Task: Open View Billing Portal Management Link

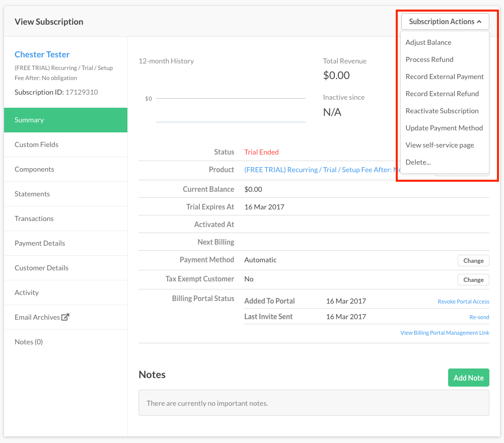Action: pyautogui.click(x=445, y=333)
